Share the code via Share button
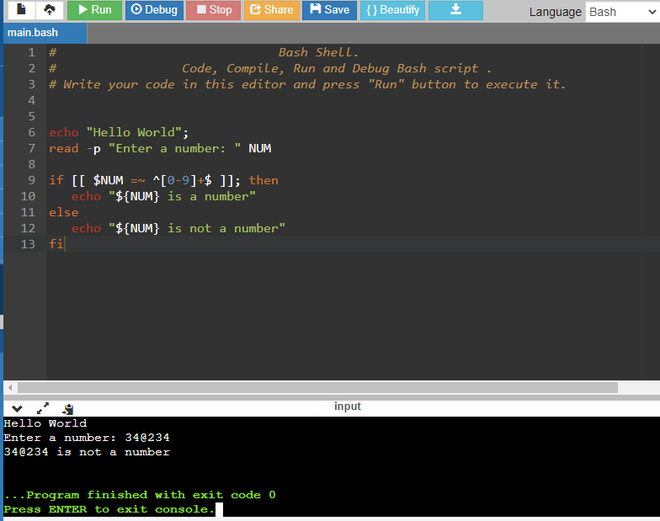 [x=272, y=10]
